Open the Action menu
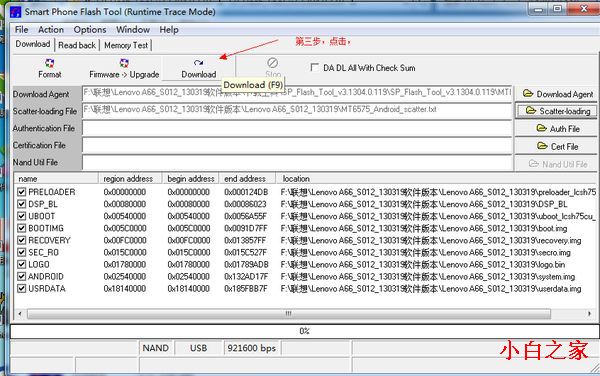The height and width of the screenshot is (376, 600). 51,29
